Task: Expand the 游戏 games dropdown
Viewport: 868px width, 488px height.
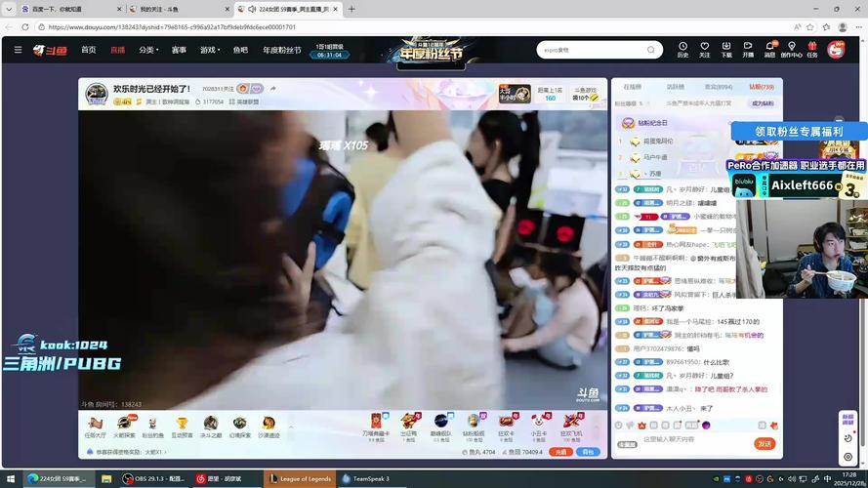Action: 211,50
